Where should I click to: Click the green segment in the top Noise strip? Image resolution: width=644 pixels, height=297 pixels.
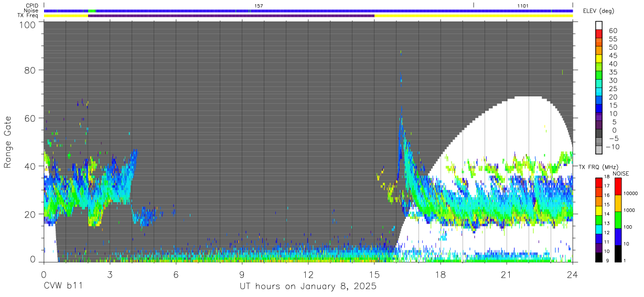[x=92, y=10]
